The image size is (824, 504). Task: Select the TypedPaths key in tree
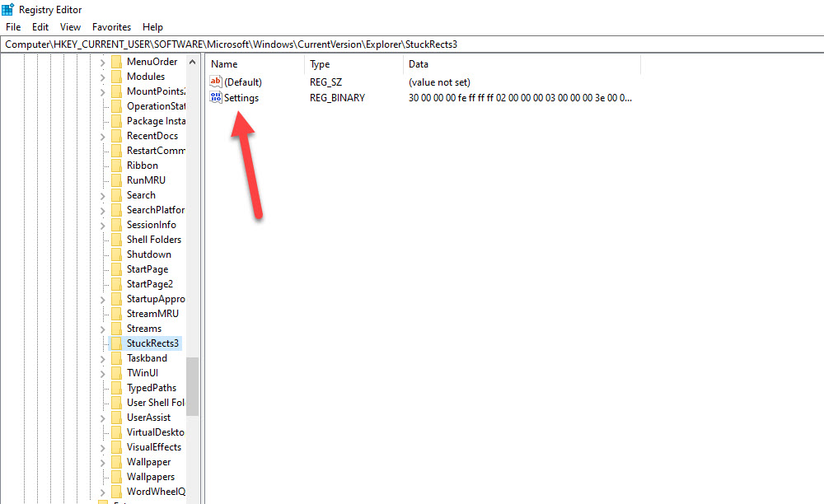151,388
